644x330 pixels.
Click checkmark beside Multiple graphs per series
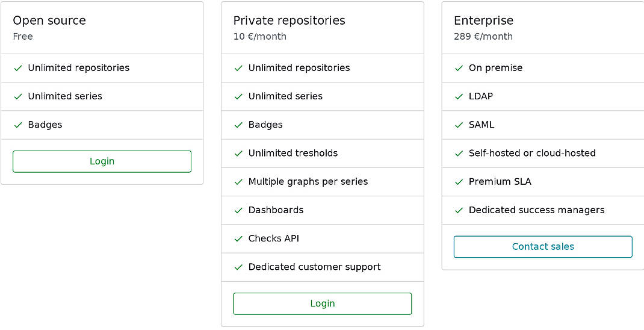238,182
